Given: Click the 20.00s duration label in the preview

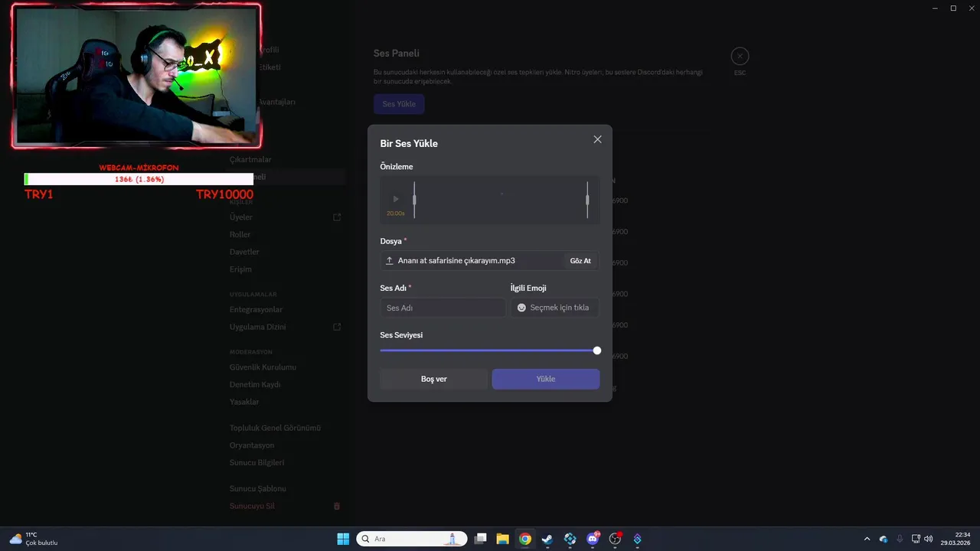Looking at the screenshot, I should coord(396,214).
